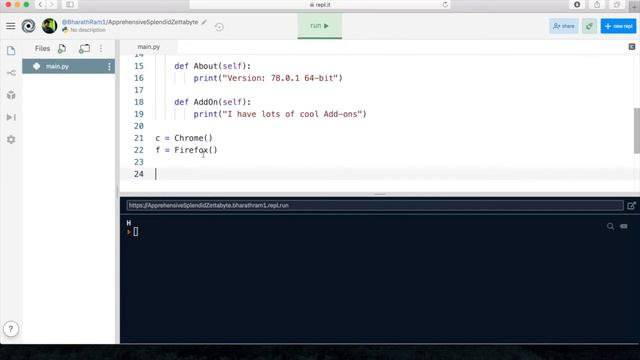Open the debugger sidebar icon
The image size is (640, 360).
click(x=11, y=118)
